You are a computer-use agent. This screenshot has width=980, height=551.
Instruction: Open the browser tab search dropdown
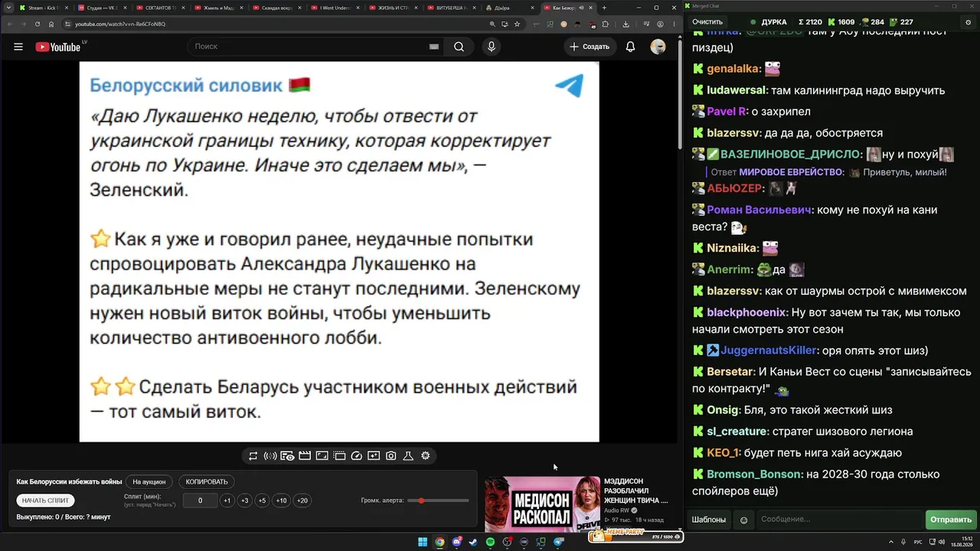8,8
